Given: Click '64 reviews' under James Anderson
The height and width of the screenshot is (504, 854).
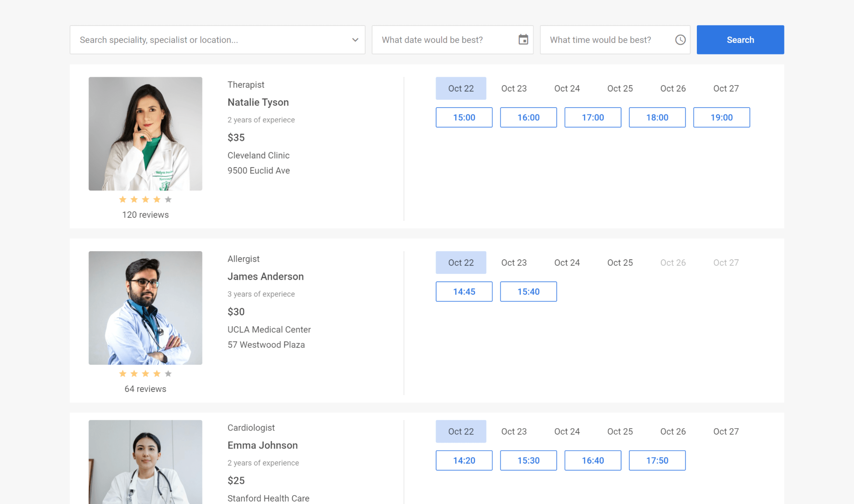Looking at the screenshot, I should point(145,388).
